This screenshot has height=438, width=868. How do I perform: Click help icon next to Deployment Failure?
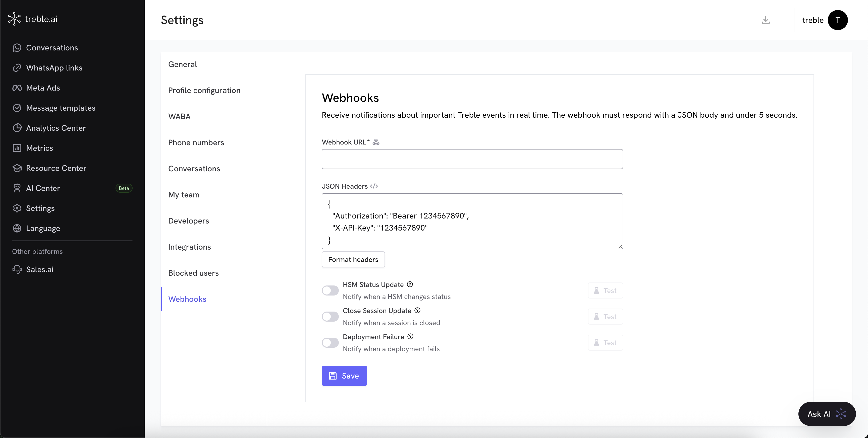pyautogui.click(x=410, y=337)
